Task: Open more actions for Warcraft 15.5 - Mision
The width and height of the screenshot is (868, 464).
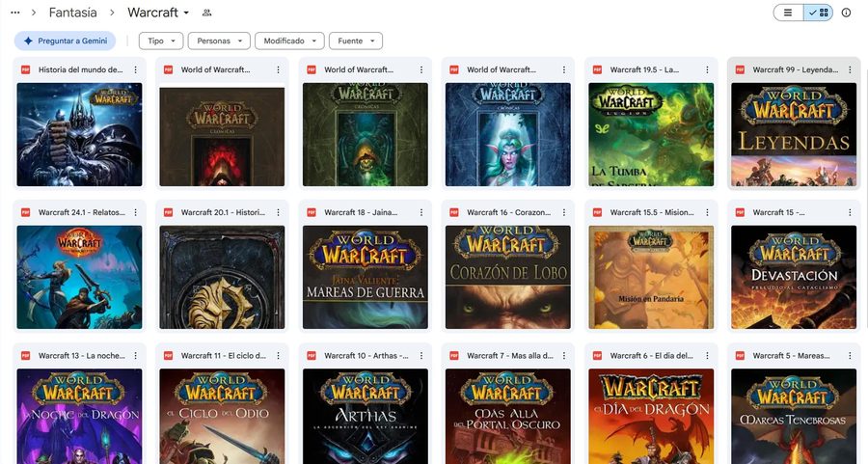Action: (x=707, y=212)
